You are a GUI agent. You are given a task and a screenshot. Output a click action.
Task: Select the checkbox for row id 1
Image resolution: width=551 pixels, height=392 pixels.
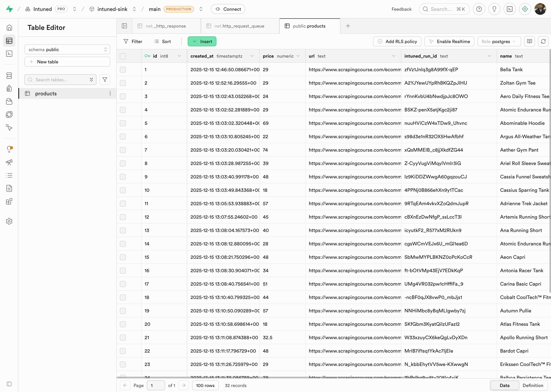pos(123,69)
